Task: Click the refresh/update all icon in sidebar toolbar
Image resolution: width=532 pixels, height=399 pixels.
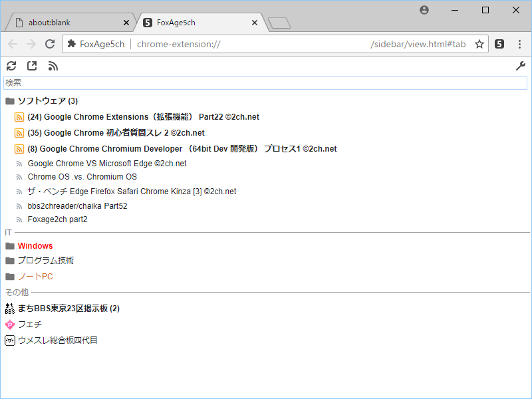Action: [11, 66]
